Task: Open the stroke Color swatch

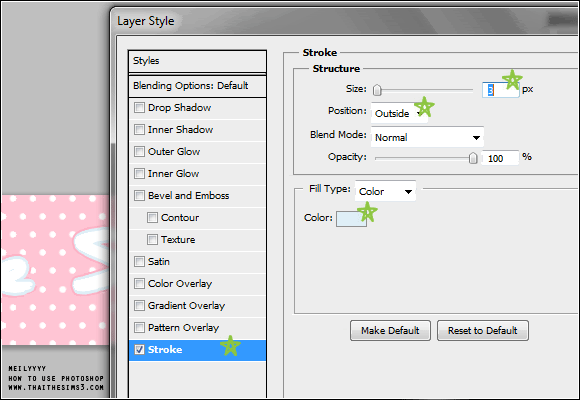Action: tap(351, 219)
